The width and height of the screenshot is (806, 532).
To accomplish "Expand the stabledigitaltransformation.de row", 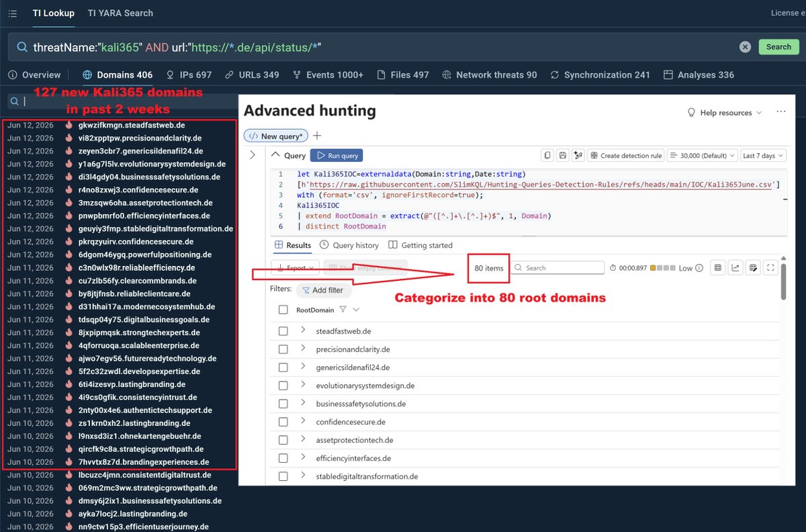I will (x=303, y=476).
